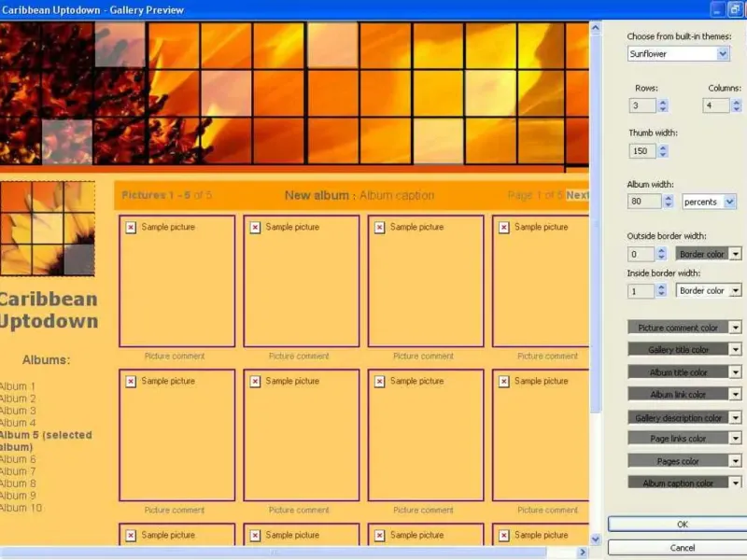Click the Thumb width field showing 150
The width and height of the screenshot is (747, 560).
(x=642, y=151)
